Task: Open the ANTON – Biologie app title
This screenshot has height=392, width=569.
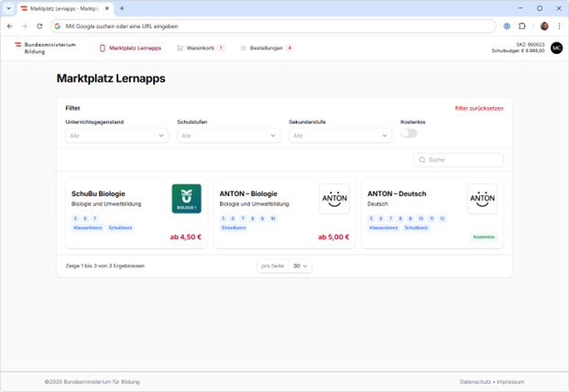Action: (248, 193)
